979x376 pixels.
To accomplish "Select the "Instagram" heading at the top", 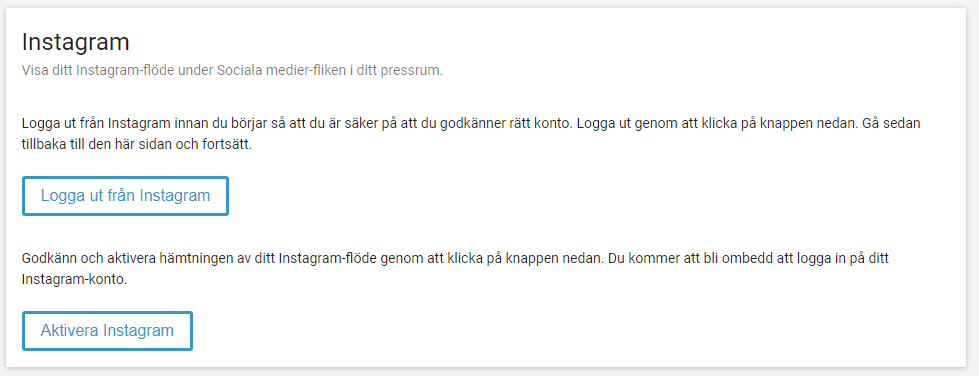I will click(x=76, y=42).
